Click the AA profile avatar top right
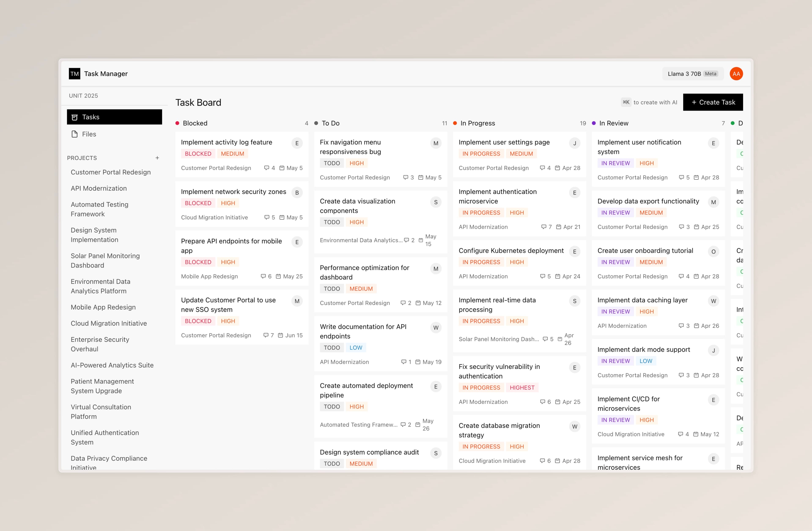Image resolution: width=812 pixels, height=531 pixels. pos(736,73)
